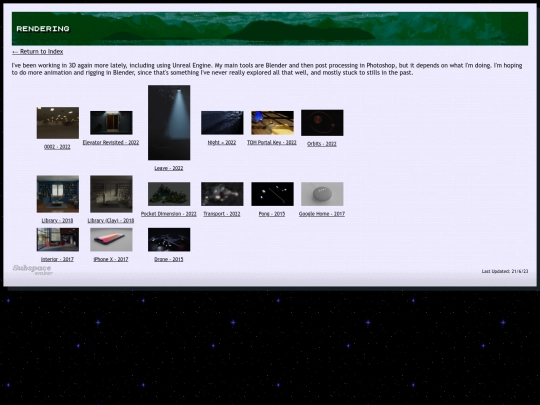Click the 'Pocket Dimension - 2022' link
The height and width of the screenshot is (405, 540).
click(x=169, y=214)
